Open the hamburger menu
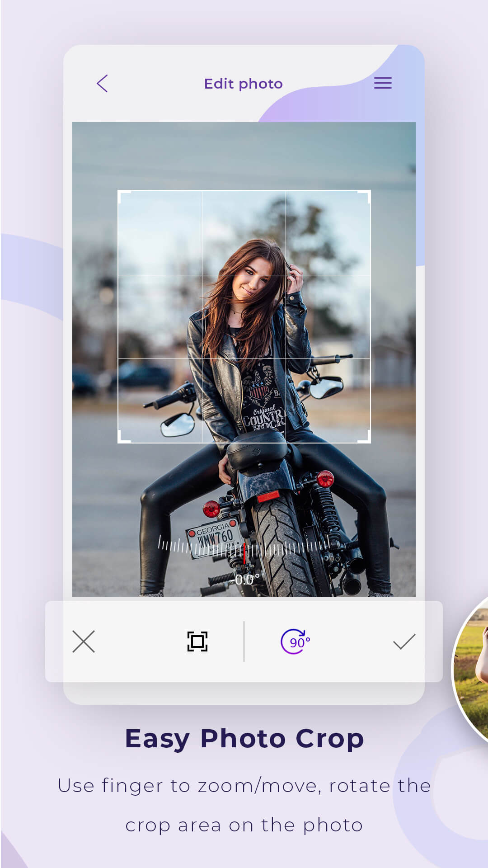 383,83
